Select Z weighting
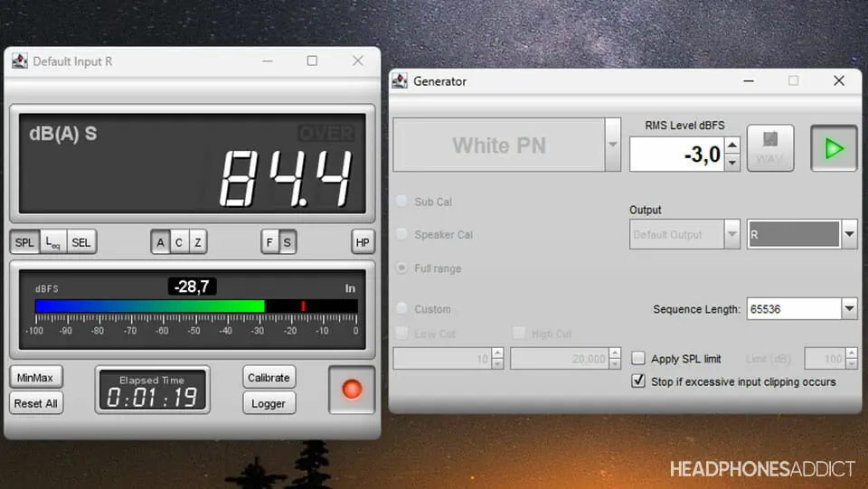This screenshot has height=489, width=868. [x=198, y=242]
